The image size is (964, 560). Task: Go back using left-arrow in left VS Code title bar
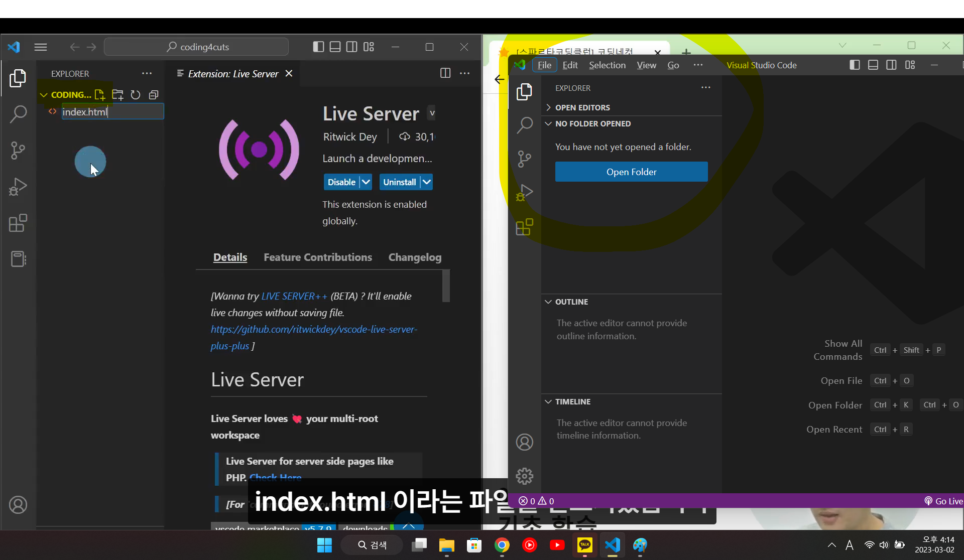pos(74,47)
